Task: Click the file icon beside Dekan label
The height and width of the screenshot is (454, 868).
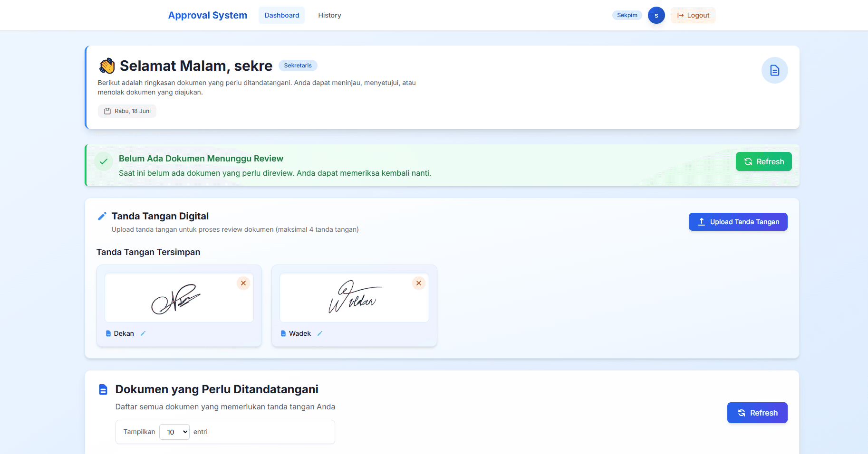Action: [108, 333]
